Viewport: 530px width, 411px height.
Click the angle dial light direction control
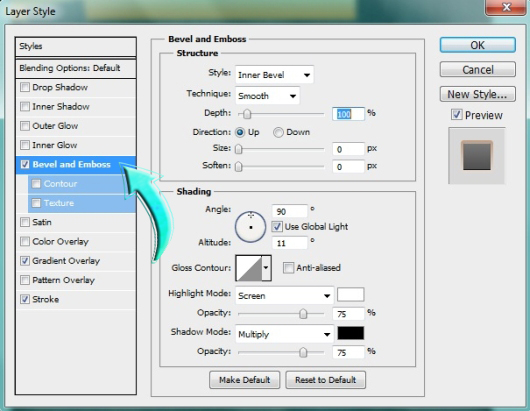250,227
